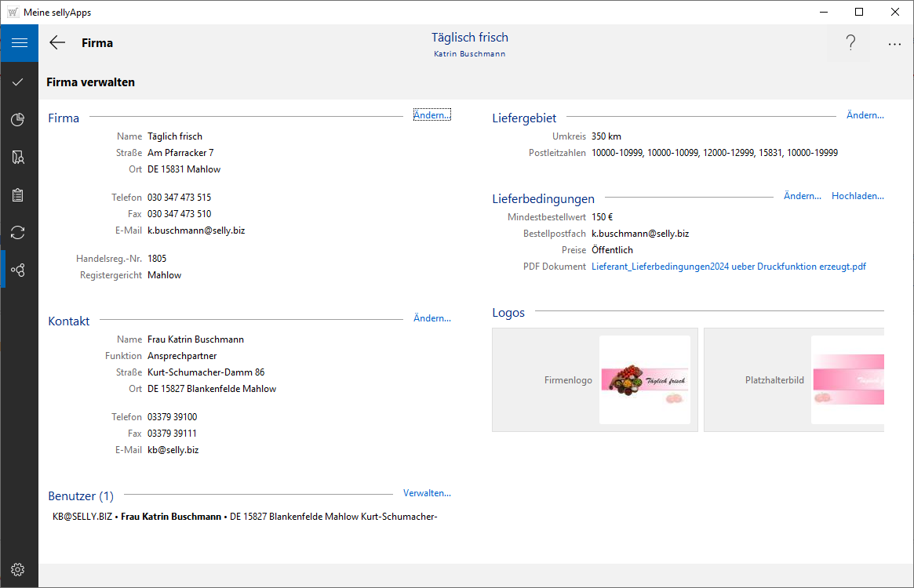Open settings gear at sidebar bottom
Viewport: 914px width, 588px height.
(x=19, y=569)
